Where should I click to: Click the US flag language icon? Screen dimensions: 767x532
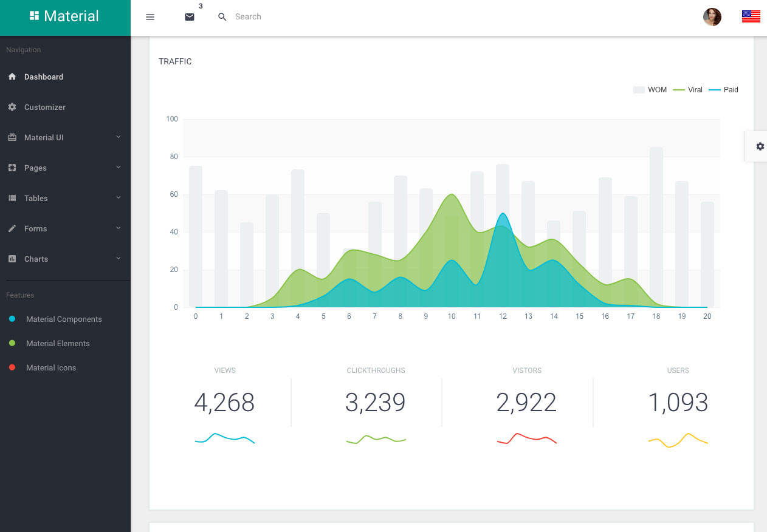pyautogui.click(x=751, y=17)
